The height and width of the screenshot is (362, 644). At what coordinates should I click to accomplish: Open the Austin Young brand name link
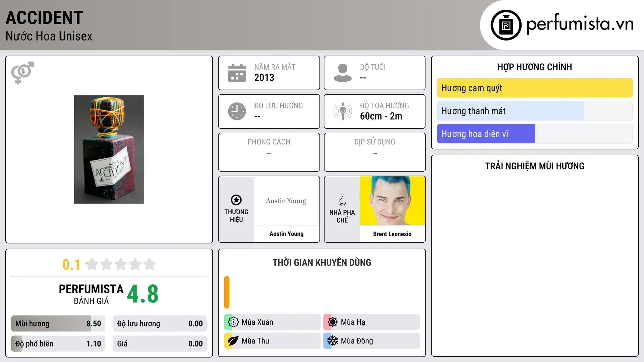[286, 234]
